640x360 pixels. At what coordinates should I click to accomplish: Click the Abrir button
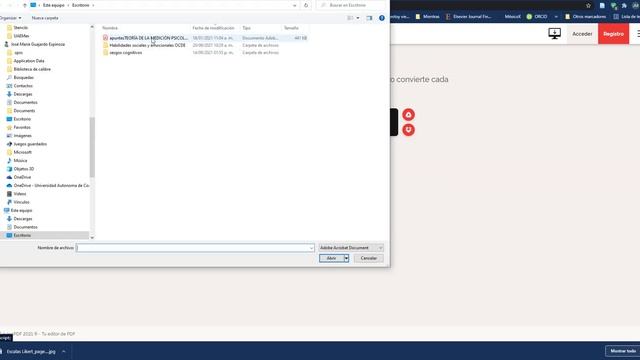click(331, 258)
